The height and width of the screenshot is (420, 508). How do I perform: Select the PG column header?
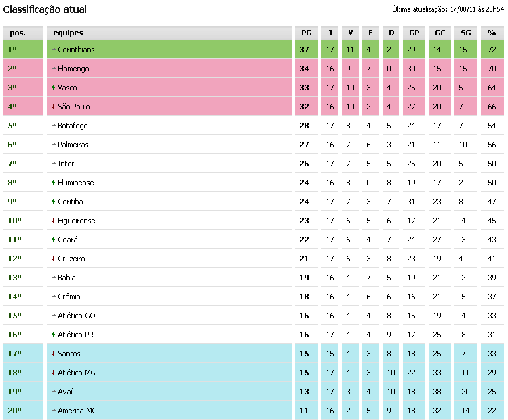(x=306, y=33)
